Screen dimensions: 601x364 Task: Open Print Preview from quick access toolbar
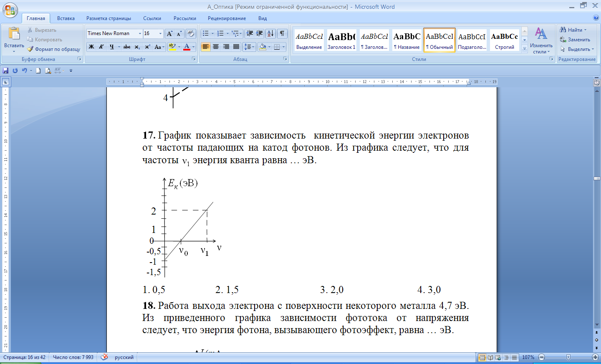tap(48, 71)
